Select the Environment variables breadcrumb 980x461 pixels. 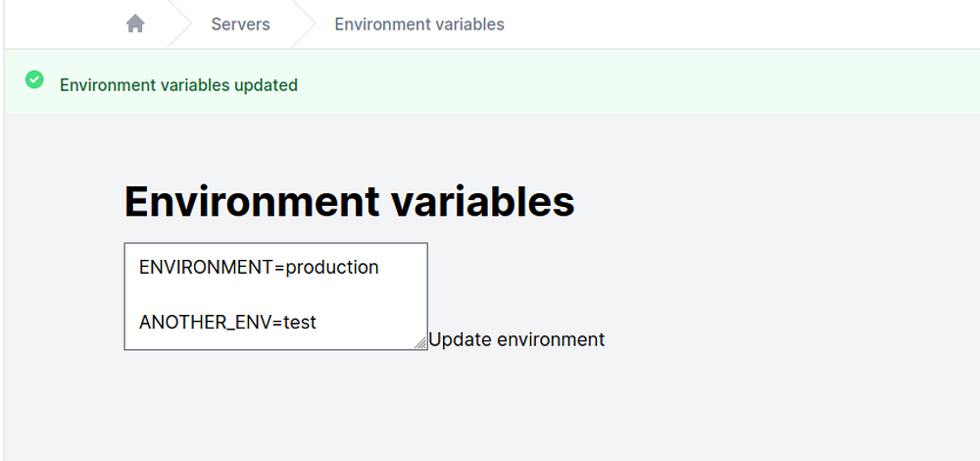(x=419, y=24)
